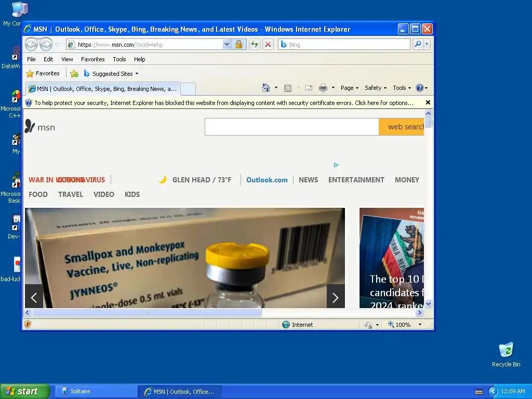Click the NEWS navigation link
This screenshot has width=532, height=399.
pos(308,180)
